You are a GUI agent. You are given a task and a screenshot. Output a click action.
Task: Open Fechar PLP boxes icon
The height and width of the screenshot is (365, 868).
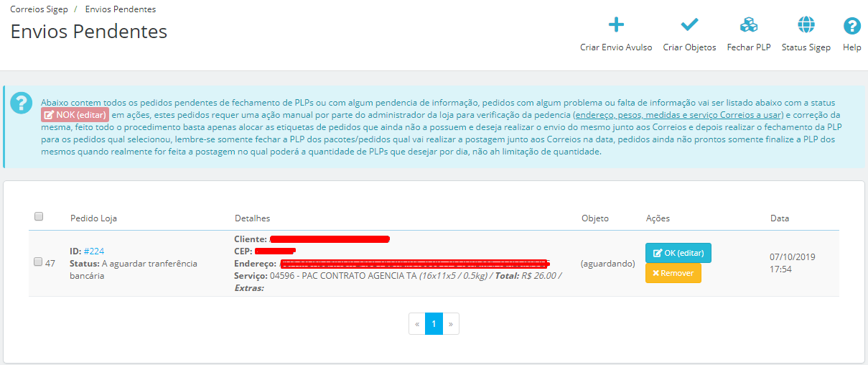point(749,25)
